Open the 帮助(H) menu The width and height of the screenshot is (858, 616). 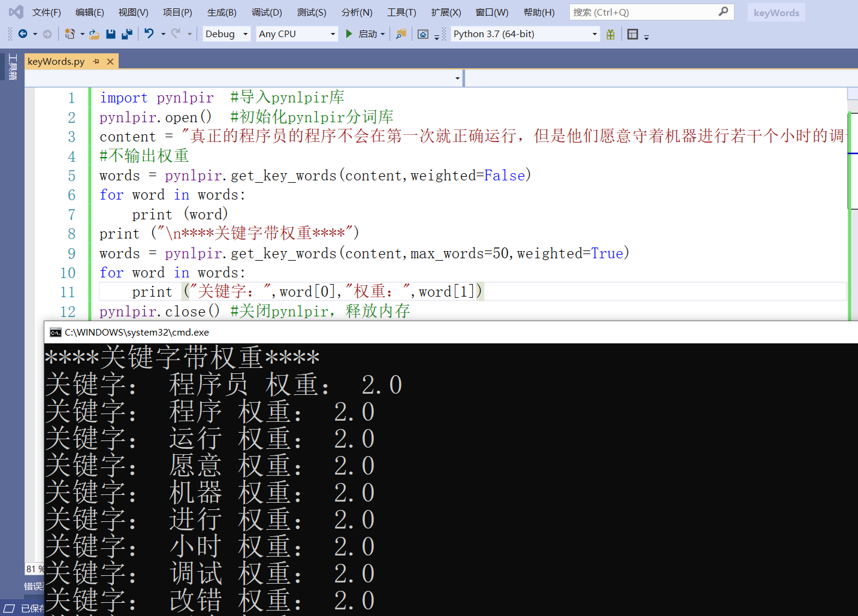coord(539,12)
